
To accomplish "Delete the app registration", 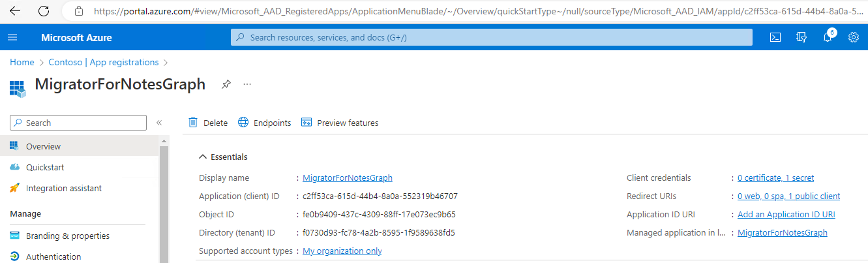I will [208, 123].
